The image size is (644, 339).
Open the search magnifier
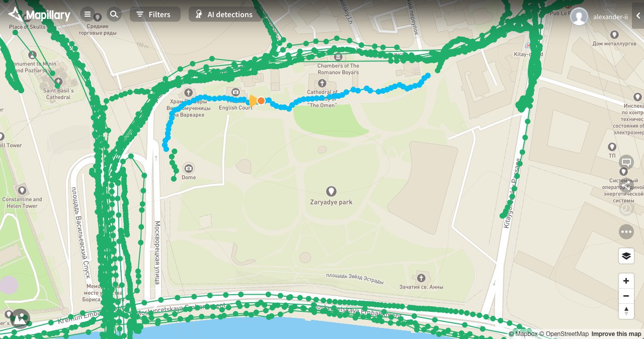click(114, 15)
